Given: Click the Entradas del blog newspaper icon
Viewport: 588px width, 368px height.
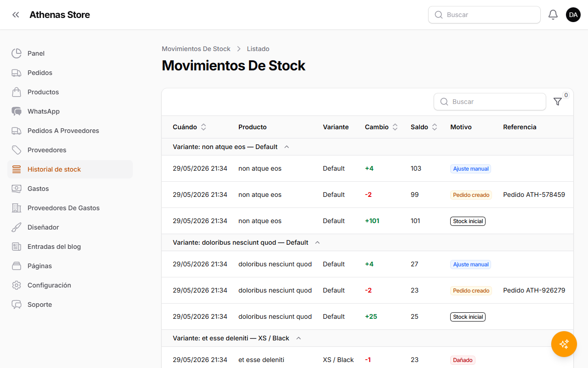Looking at the screenshot, I should (x=17, y=247).
